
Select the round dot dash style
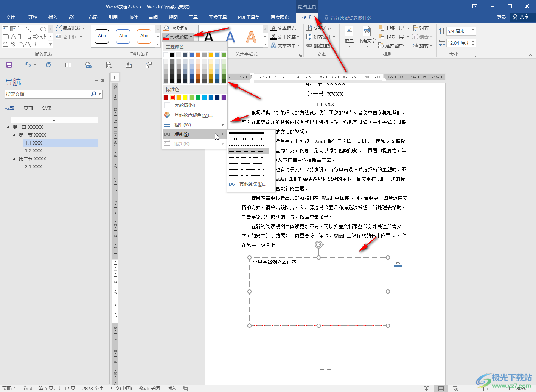click(247, 139)
